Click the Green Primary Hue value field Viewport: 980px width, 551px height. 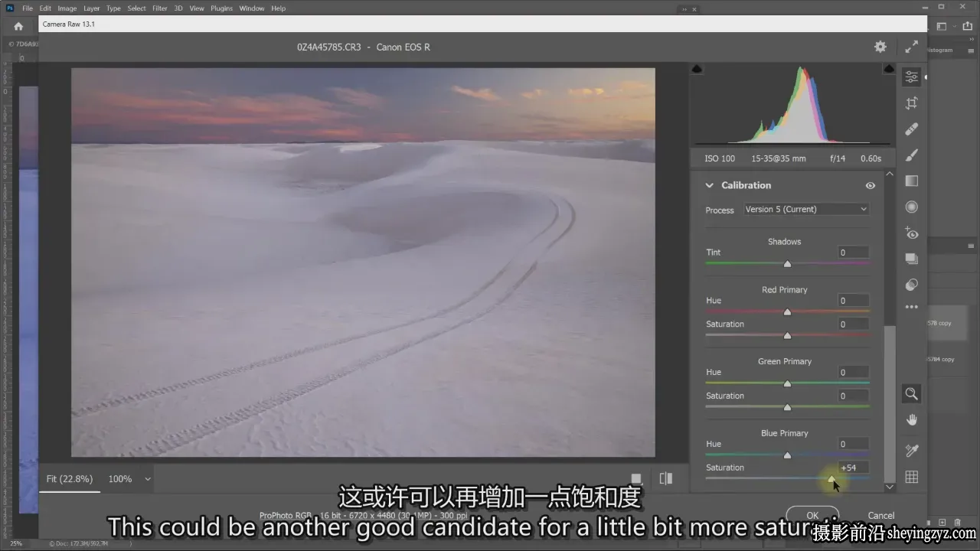[x=853, y=373]
